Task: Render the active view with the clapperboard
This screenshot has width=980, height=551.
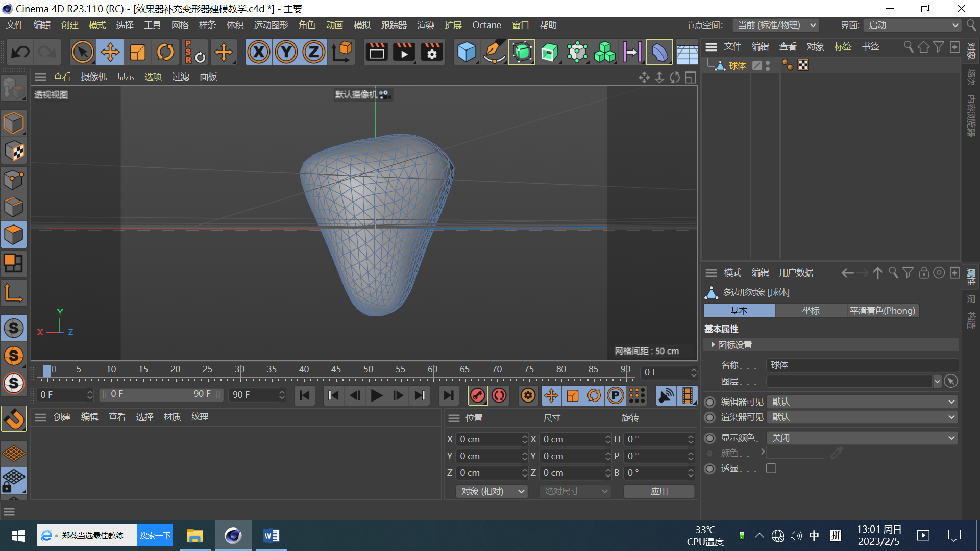Action: pos(377,52)
